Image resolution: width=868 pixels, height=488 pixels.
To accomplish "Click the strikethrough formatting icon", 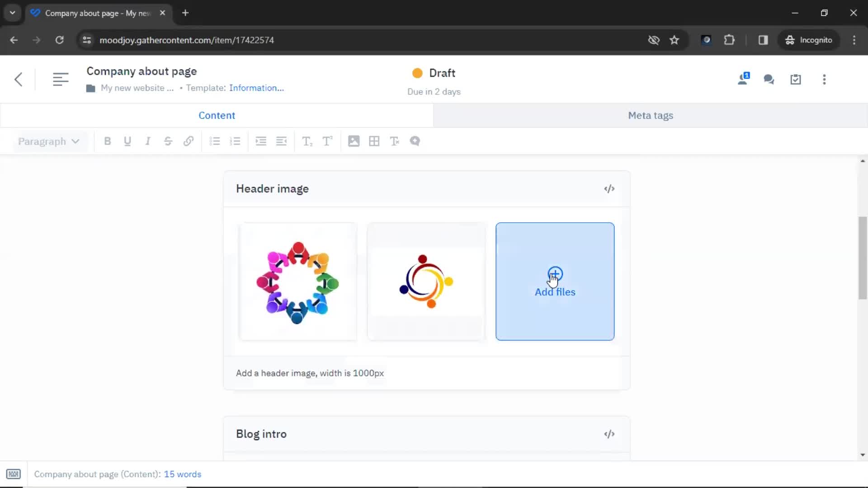I will tap(168, 141).
